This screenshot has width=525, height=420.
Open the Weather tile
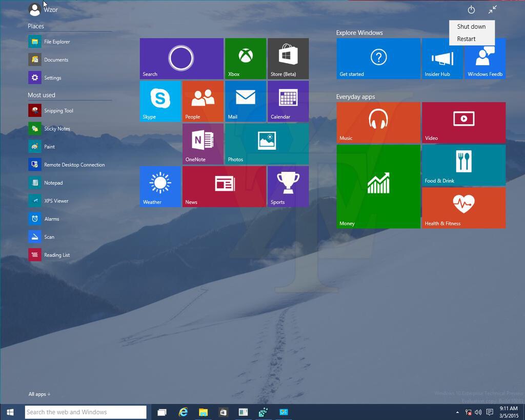pos(160,186)
